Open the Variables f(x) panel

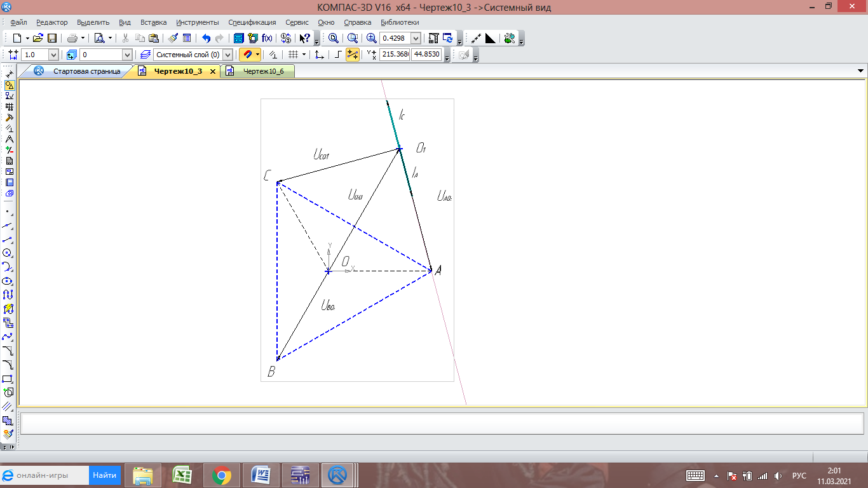click(267, 38)
